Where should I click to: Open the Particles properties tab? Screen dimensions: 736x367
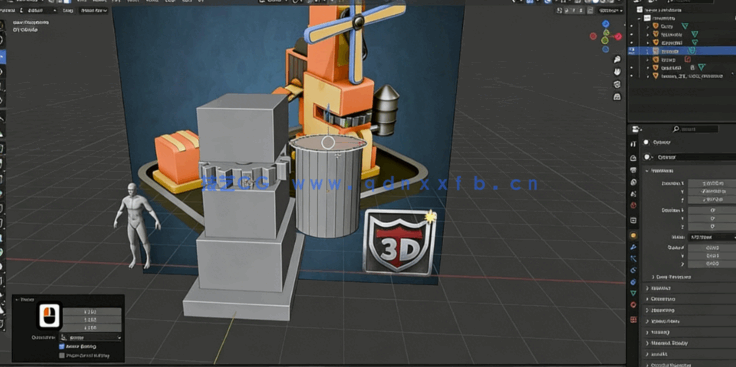(x=633, y=259)
